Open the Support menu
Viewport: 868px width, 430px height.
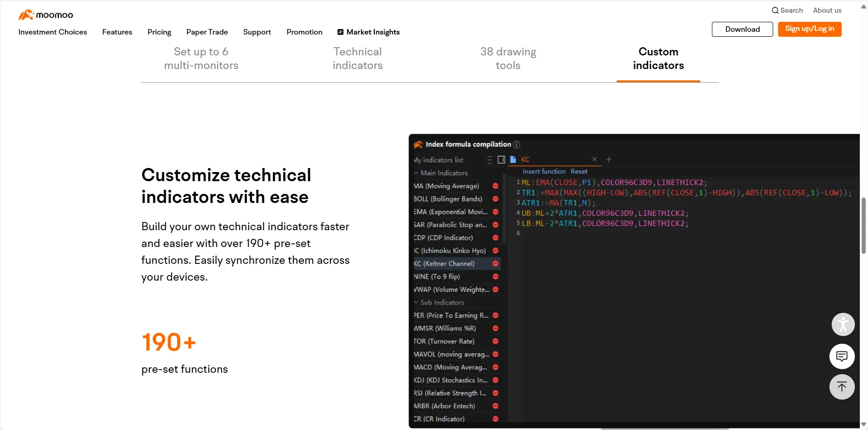(257, 32)
